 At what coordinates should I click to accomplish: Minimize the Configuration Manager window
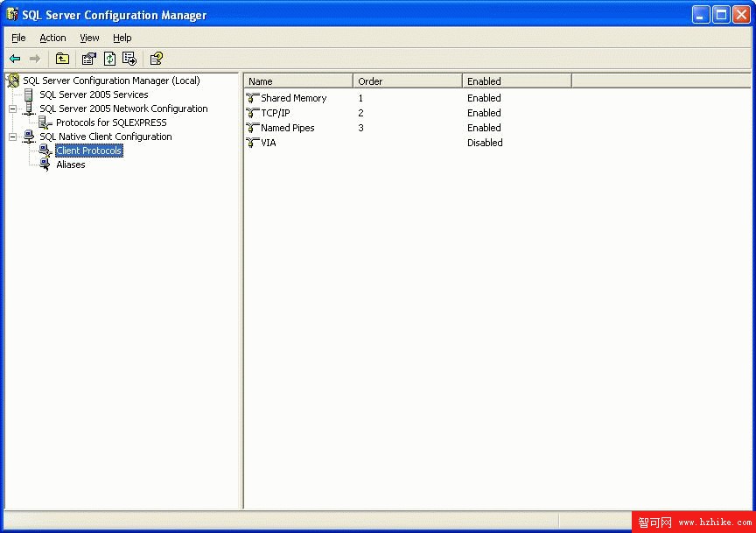[x=701, y=15]
